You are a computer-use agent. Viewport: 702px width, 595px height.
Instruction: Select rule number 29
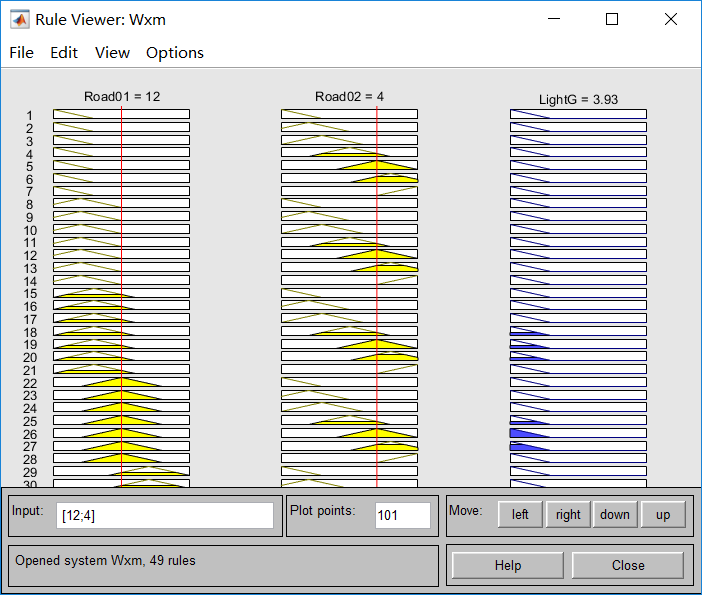[30, 472]
